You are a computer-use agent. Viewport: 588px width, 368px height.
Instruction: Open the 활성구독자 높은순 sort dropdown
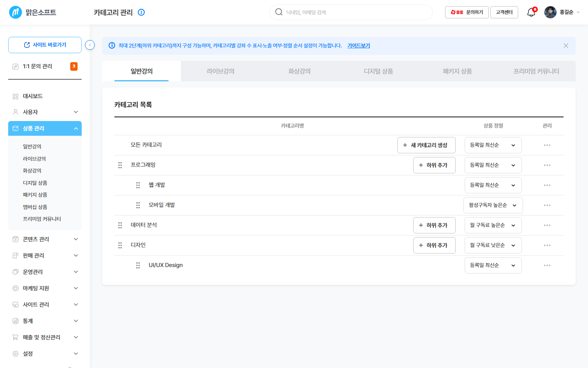pyautogui.click(x=493, y=205)
